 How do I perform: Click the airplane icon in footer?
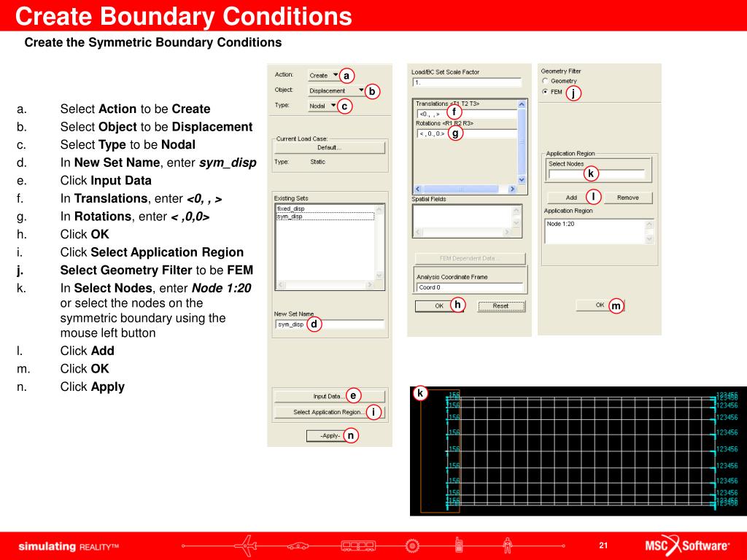pyautogui.click(x=247, y=545)
